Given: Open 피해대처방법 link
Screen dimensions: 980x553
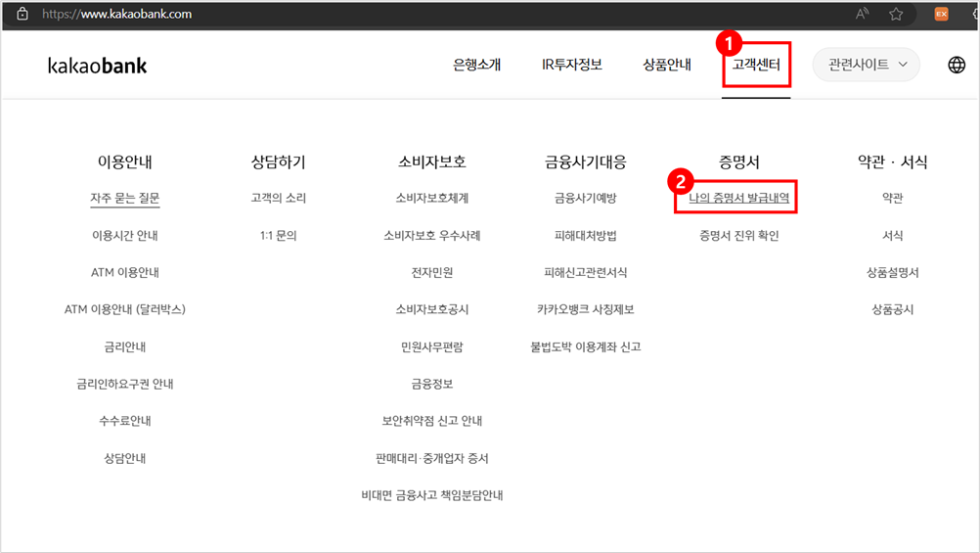Looking at the screenshot, I should [586, 235].
